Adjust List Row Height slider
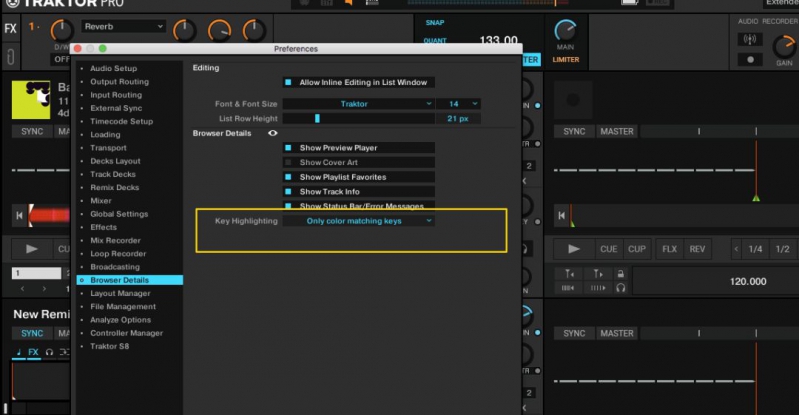This screenshot has width=800, height=415. click(317, 119)
